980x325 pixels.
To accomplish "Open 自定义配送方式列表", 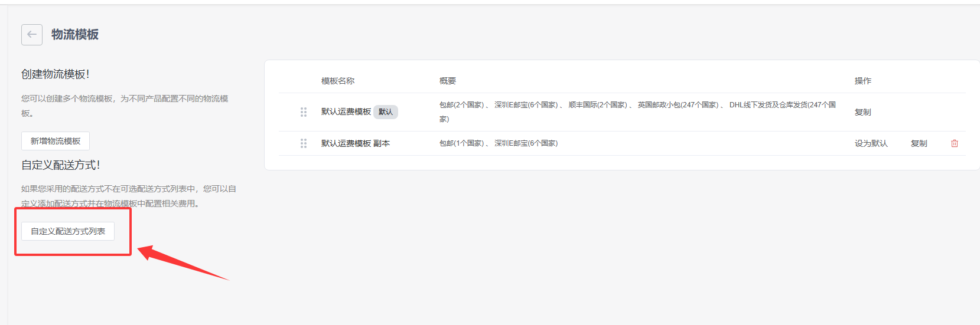I will tap(68, 231).
